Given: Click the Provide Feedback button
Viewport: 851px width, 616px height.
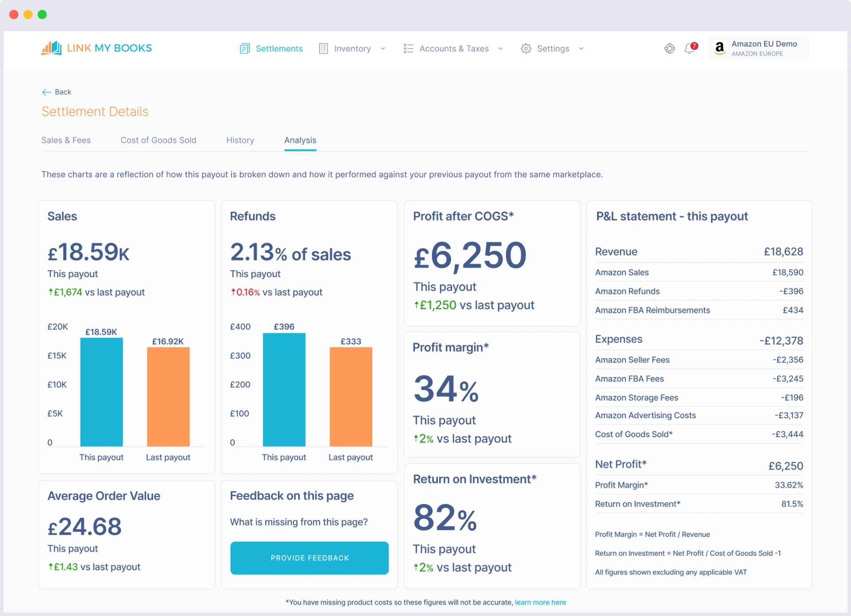Looking at the screenshot, I should tap(309, 558).
